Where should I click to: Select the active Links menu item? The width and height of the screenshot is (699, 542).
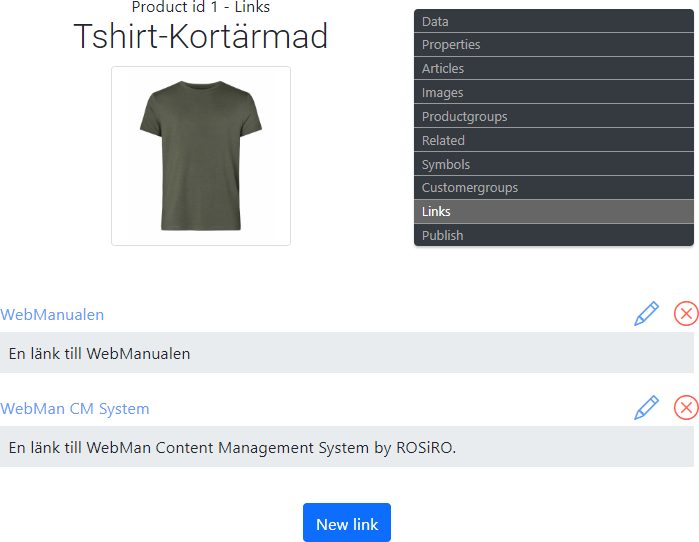pos(553,212)
